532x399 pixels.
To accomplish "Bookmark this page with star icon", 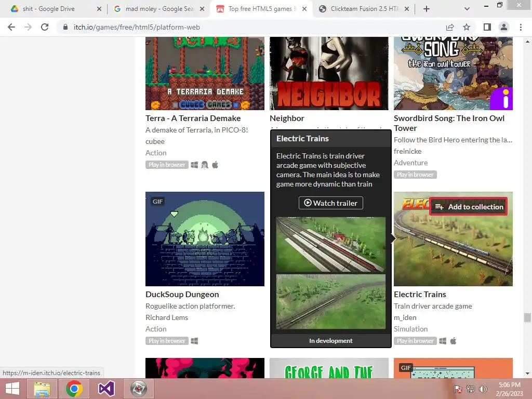I will [x=467, y=27].
